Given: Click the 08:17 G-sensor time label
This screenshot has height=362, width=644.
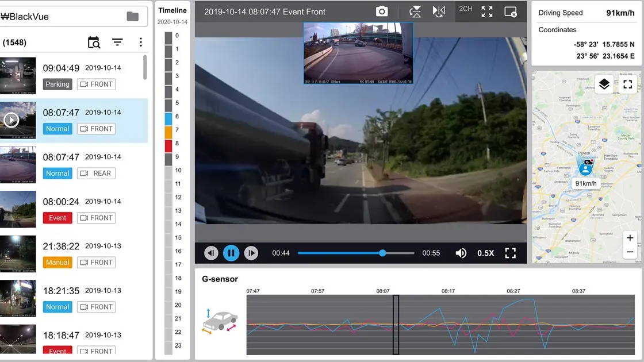Looking at the screenshot, I should [448, 291].
